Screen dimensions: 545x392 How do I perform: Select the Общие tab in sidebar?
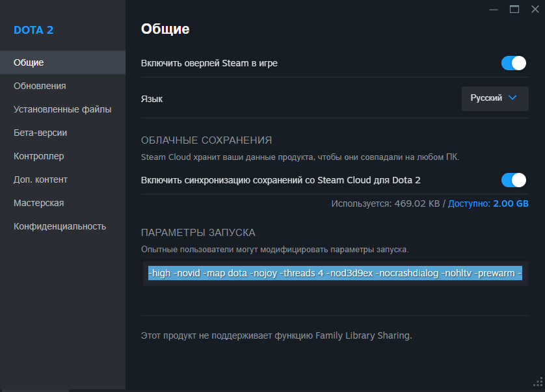[x=29, y=62]
